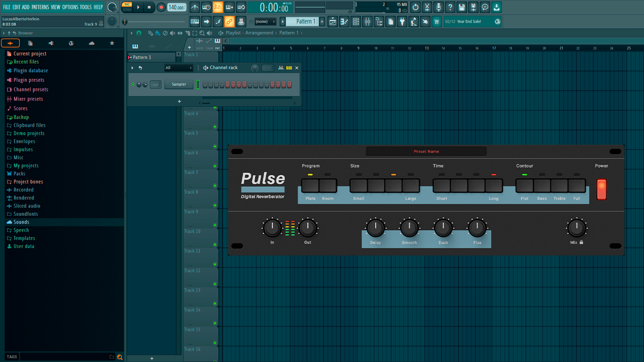Click the search icon beside the Tags field
644x362 pixels.
point(120,357)
